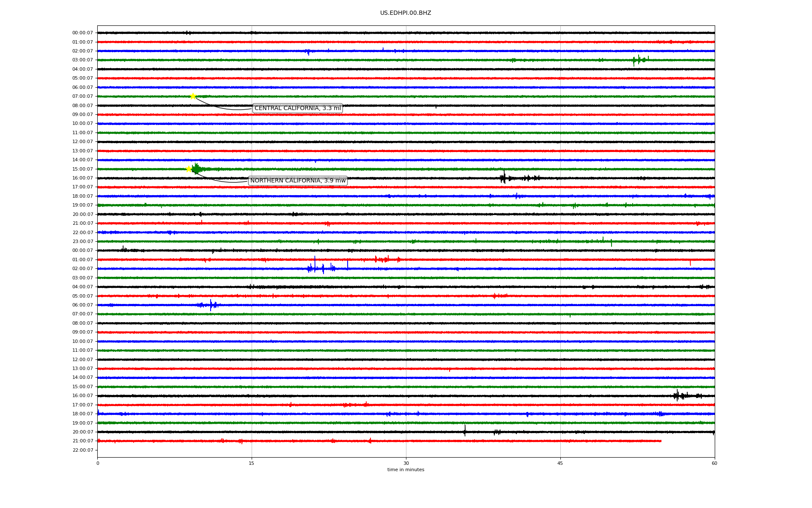Click the US.EDHPI.00.BHZ plot title
This screenshot has width=812, height=508.
405,13
